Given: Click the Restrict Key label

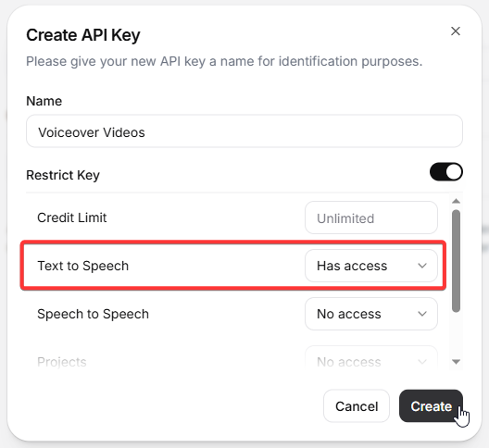Looking at the screenshot, I should (x=63, y=175).
